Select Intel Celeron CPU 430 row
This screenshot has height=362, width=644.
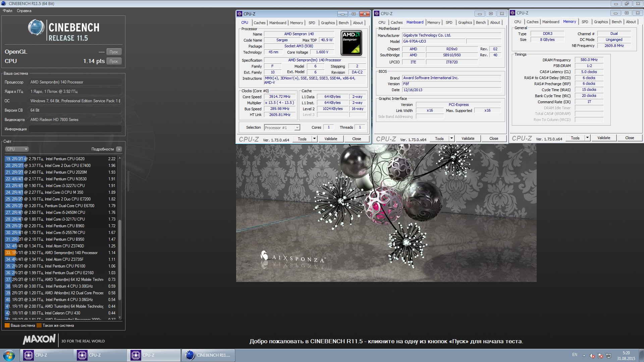coord(60,313)
